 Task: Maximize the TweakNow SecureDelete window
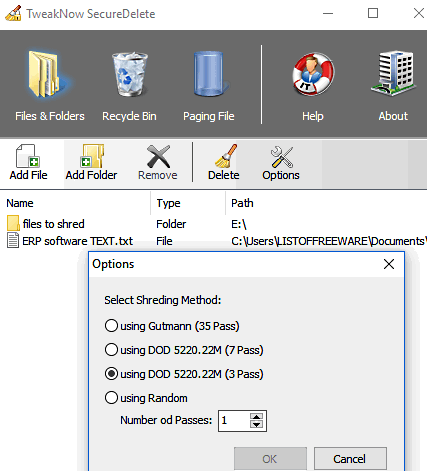point(373,13)
